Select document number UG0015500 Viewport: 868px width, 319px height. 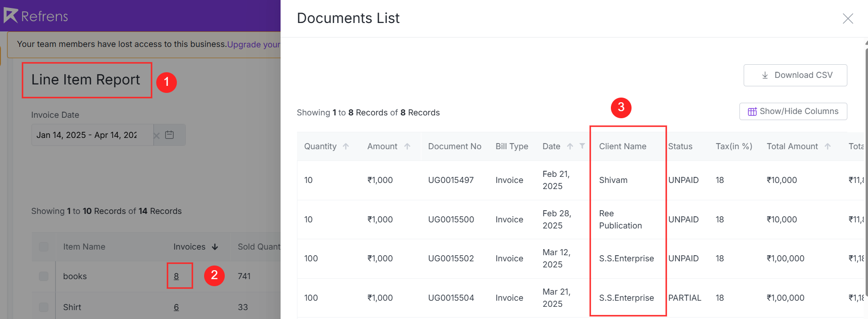(x=451, y=220)
